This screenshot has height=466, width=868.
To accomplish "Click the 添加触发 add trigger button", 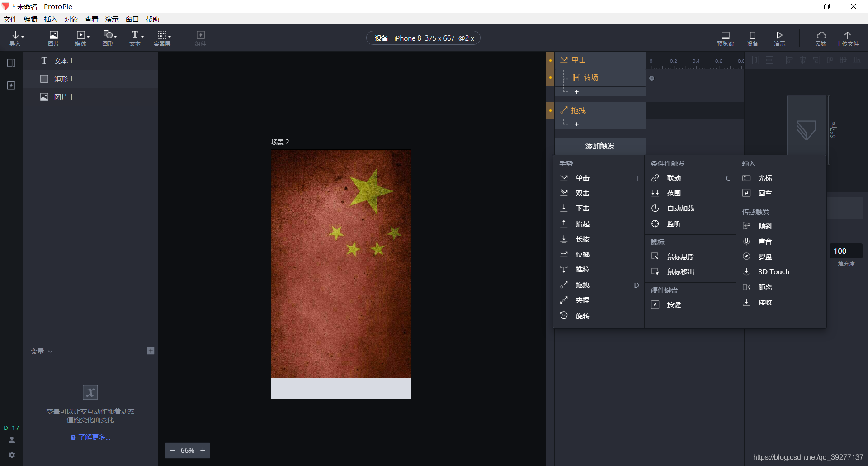I will click(x=600, y=146).
